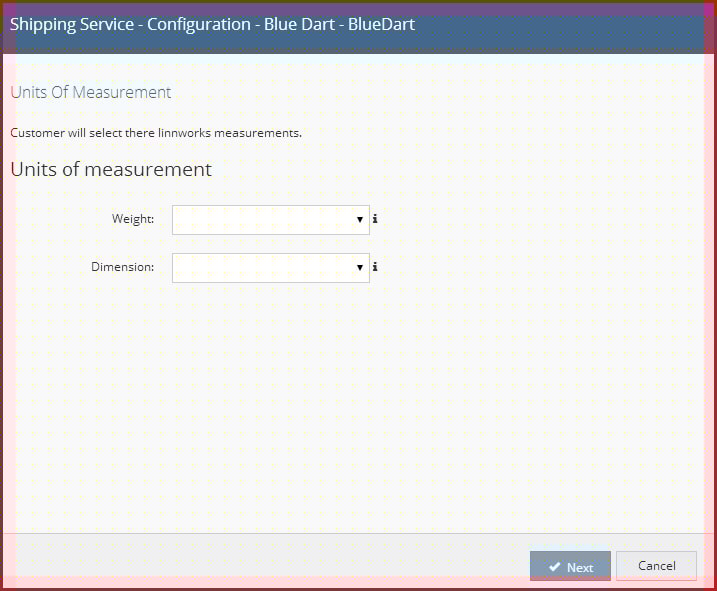Click the Blue Dart text in title bar
This screenshot has width=717, height=591.
pos(300,24)
